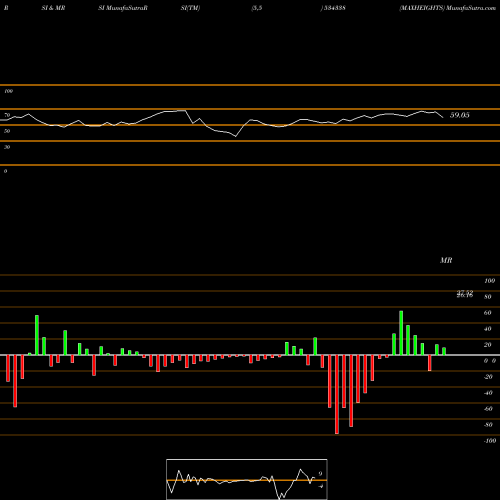Screen dimensions: 500x500
Task: Click the MR axis label -80
Action: pos(488,425)
